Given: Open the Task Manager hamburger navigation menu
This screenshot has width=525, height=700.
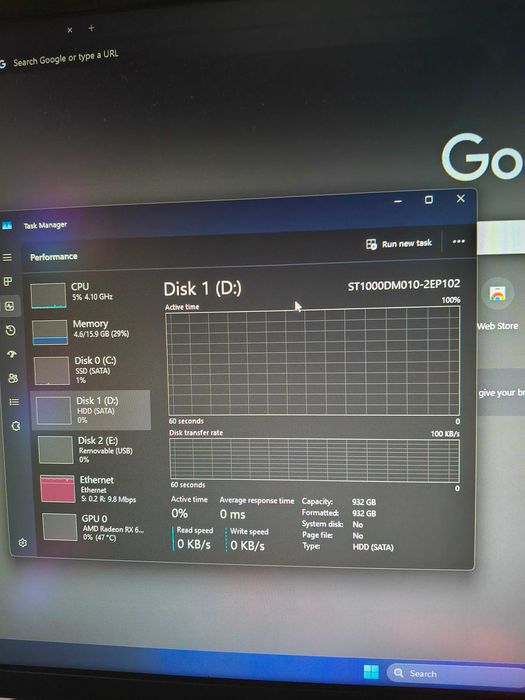Looking at the screenshot, I should pyautogui.click(x=7, y=258).
